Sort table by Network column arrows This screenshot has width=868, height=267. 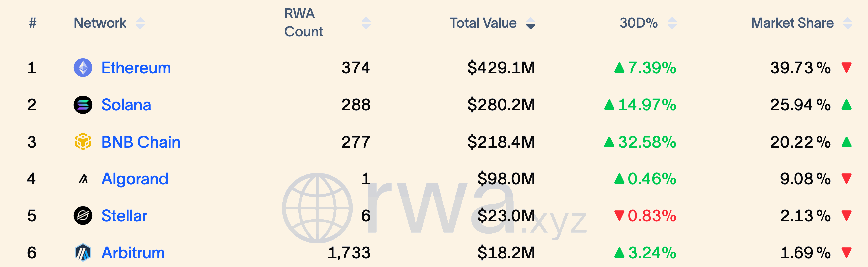click(x=141, y=23)
